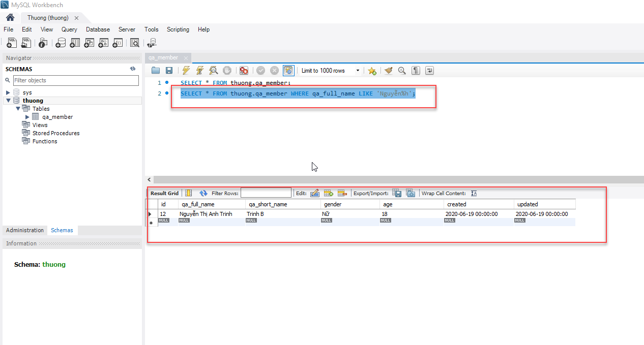This screenshot has height=345, width=644.
Task: Select the Views tree item
Action: pyautogui.click(x=40, y=125)
